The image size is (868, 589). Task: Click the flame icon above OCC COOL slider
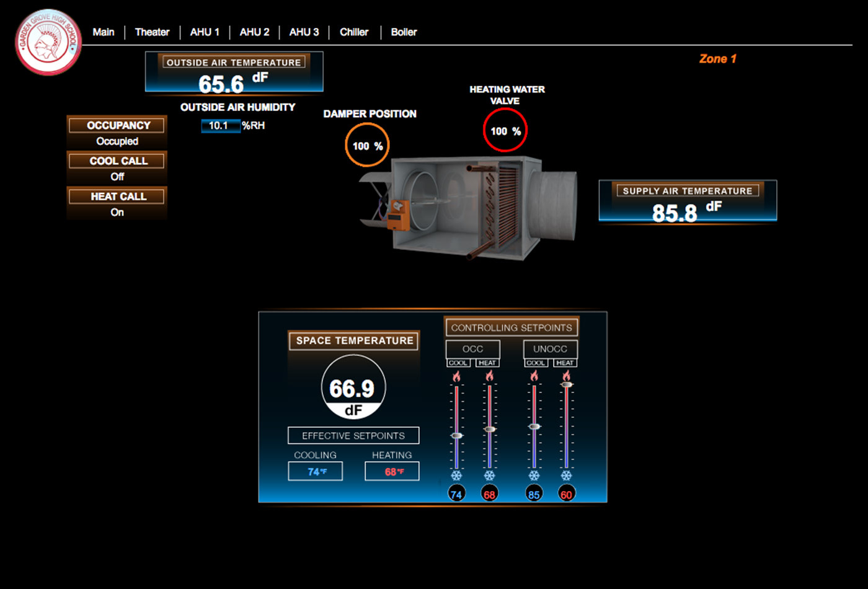(457, 376)
